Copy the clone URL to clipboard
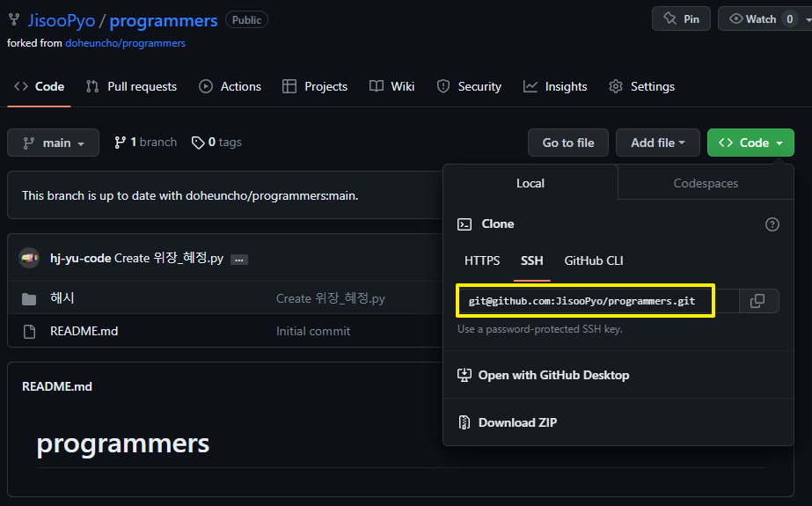The width and height of the screenshot is (812, 506). [x=757, y=301]
